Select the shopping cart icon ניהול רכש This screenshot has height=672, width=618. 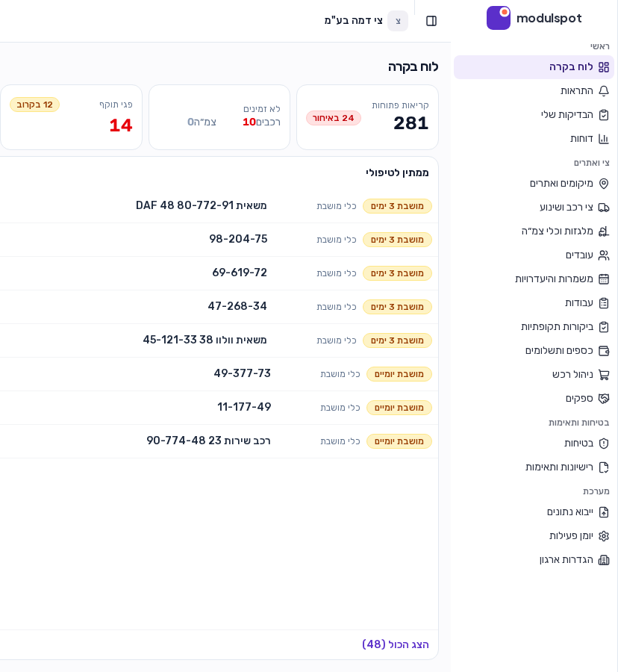coord(603,375)
